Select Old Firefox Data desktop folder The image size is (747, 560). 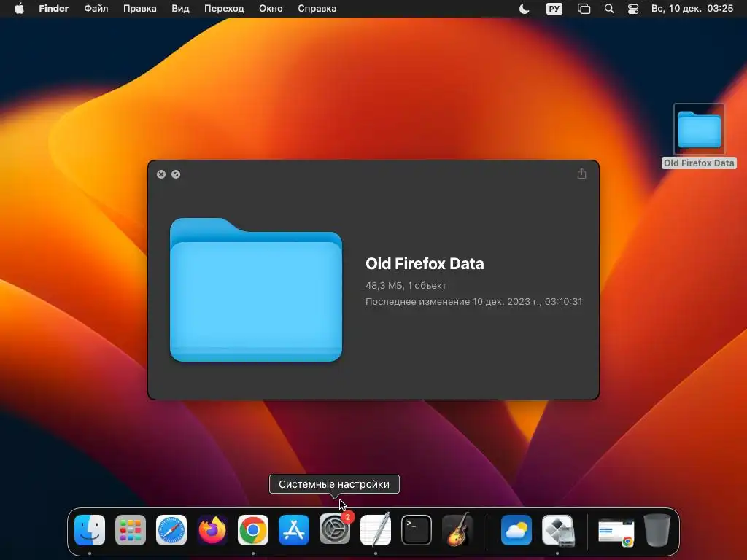point(699,129)
